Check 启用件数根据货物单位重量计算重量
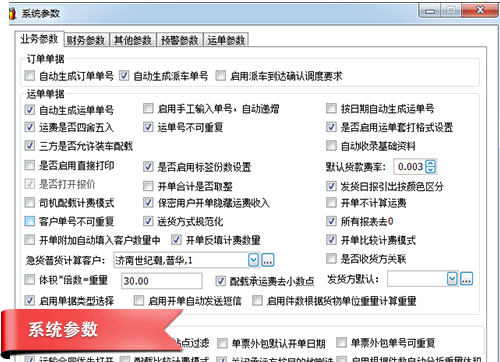Viewport: 500px width, 362px height. pyautogui.click(x=257, y=301)
